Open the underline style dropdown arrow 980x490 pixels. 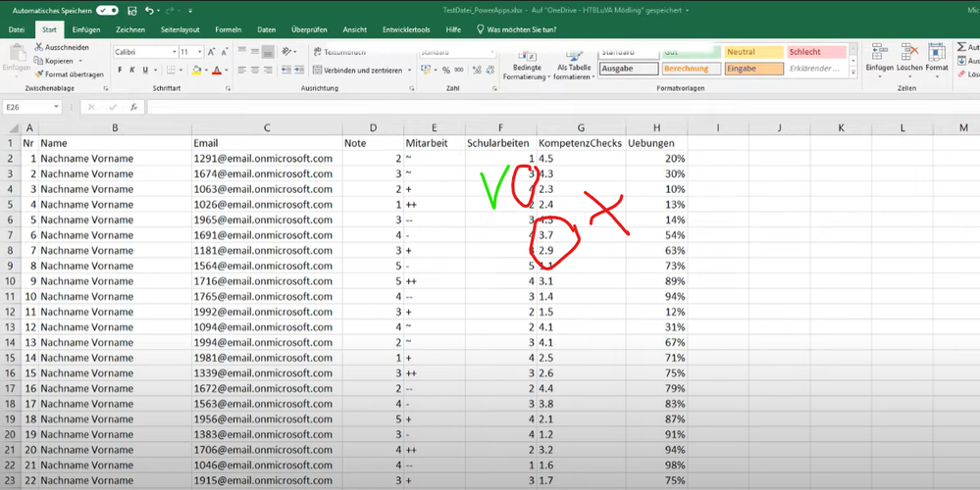[154, 70]
